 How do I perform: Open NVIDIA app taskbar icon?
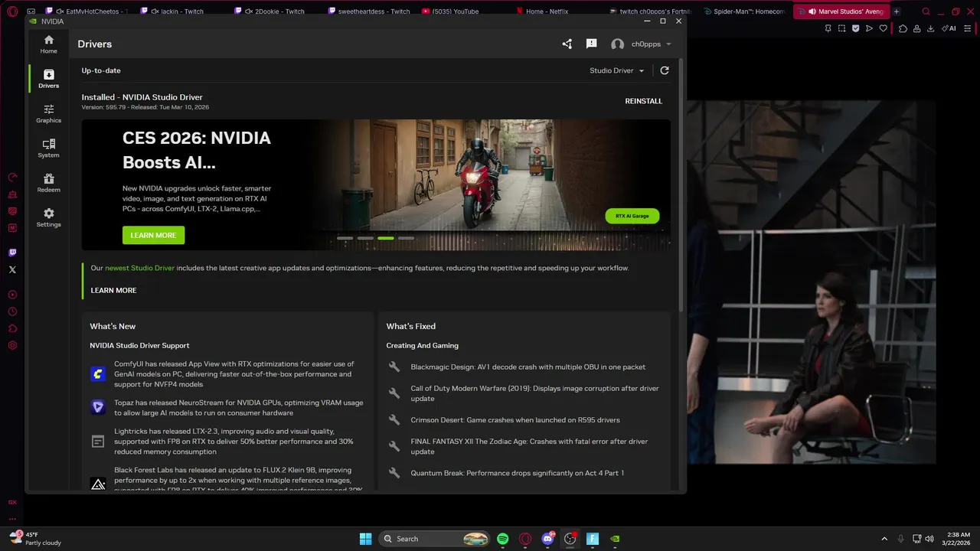pyautogui.click(x=615, y=539)
